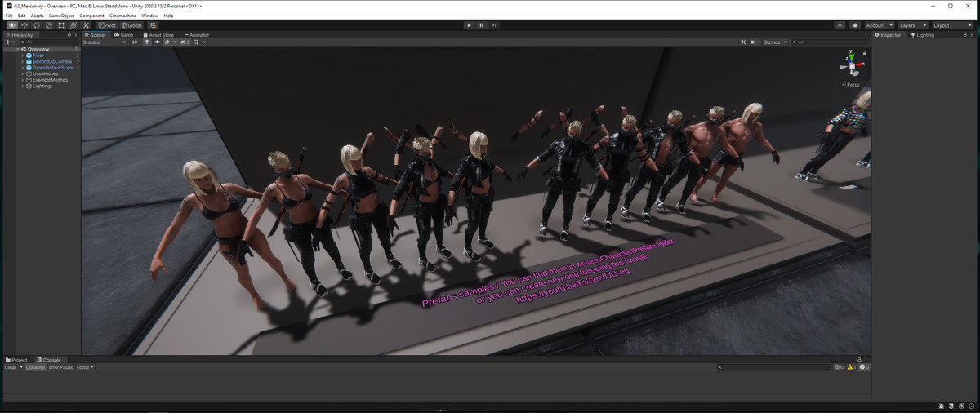Click the Console Clear button
Image resolution: width=980 pixels, height=413 pixels.
coord(11,367)
